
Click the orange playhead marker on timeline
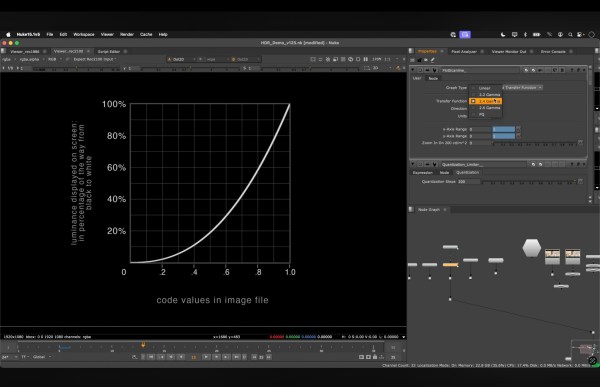click(x=143, y=345)
